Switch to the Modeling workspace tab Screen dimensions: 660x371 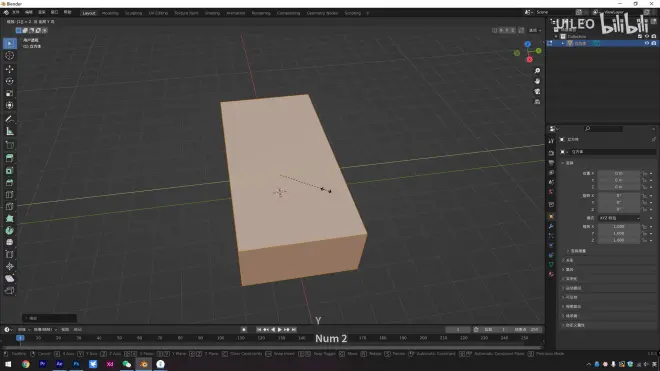pyautogui.click(x=110, y=13)
